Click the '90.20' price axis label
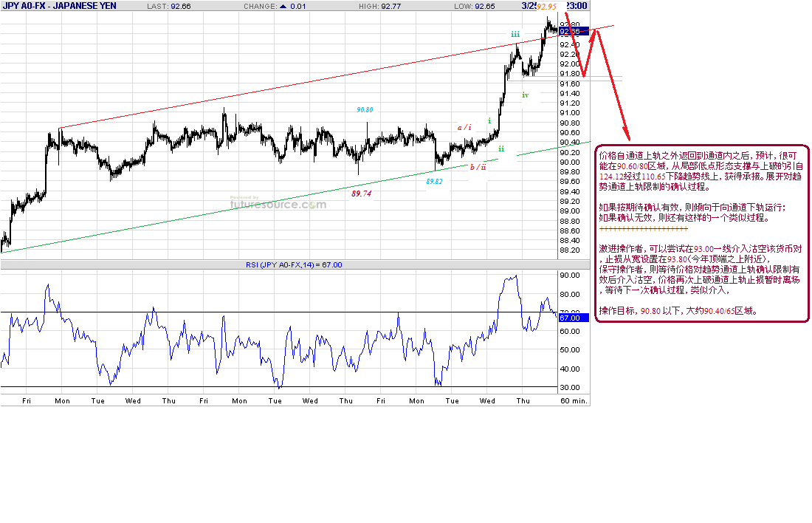 (x=570, y=152)
